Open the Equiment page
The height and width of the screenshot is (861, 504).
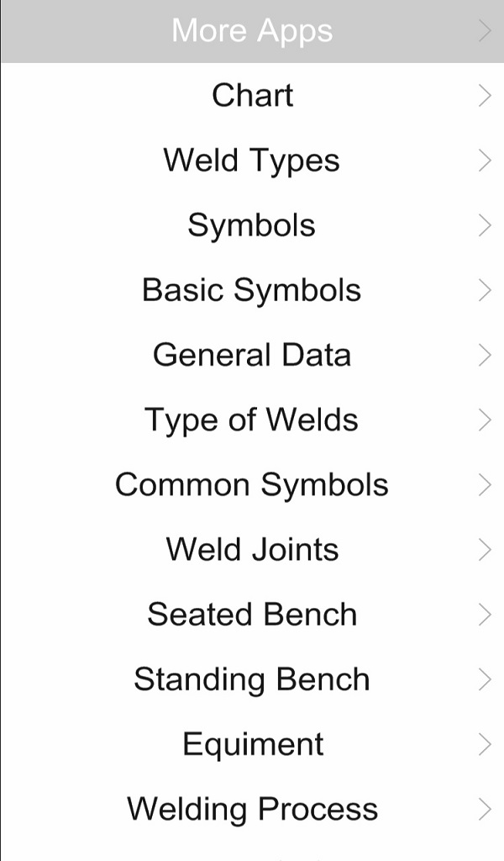[252, 744]
